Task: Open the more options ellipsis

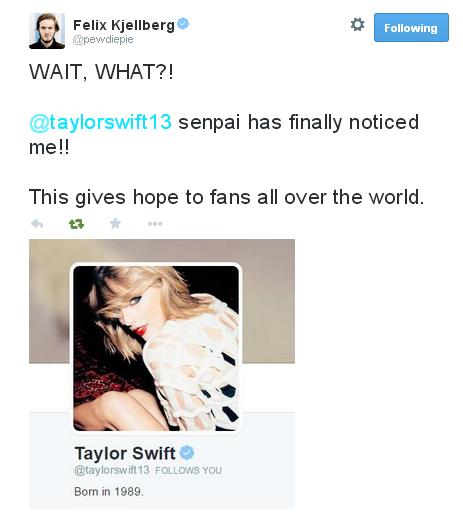Action: click(155, 224)
